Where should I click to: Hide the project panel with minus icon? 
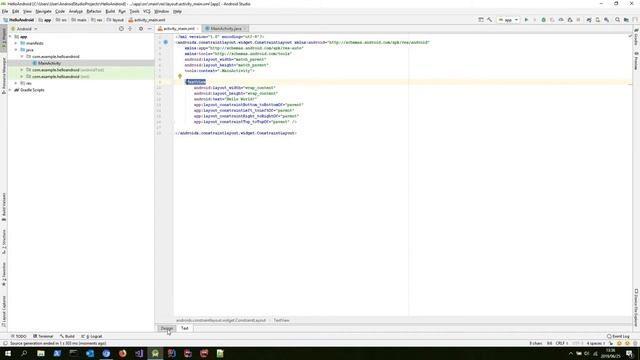(150, 29)
